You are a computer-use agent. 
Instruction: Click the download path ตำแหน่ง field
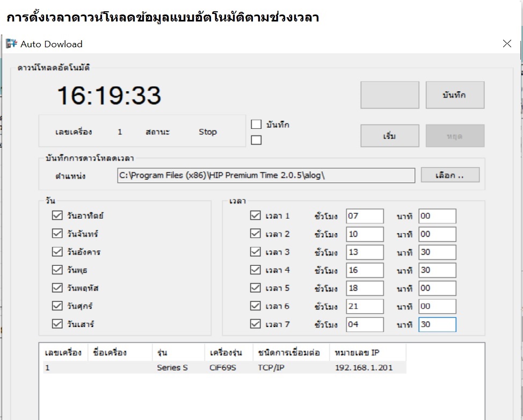(266, 175)
